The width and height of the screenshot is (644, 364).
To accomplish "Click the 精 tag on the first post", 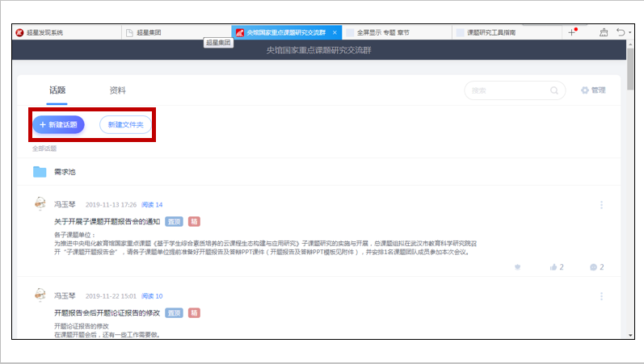I will coord(194,222).
